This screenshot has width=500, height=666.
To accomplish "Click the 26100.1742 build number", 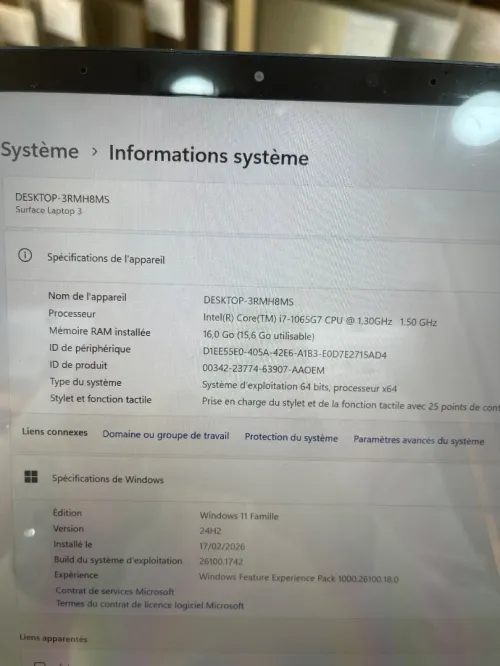I will (x=221, y=561).
